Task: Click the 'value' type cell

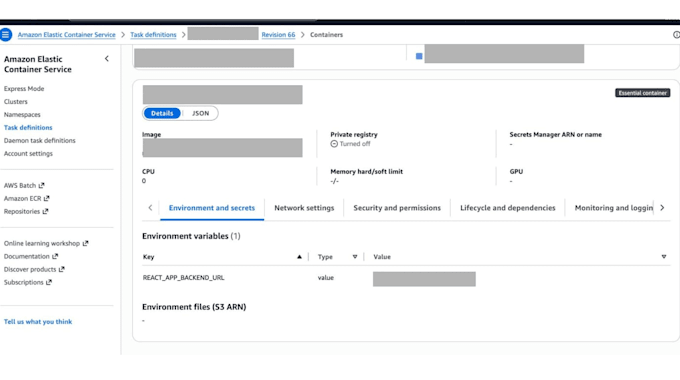Action: click(326, 278)
